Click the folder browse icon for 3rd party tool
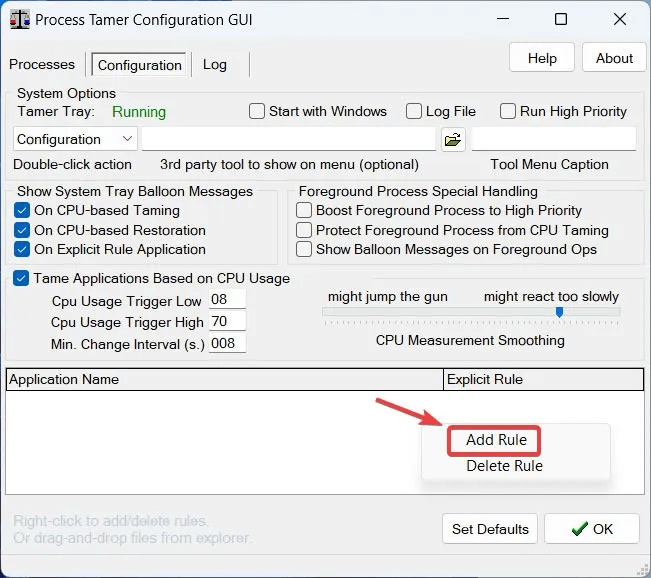Viewport: 651px width, 578px height. [453, 140]
